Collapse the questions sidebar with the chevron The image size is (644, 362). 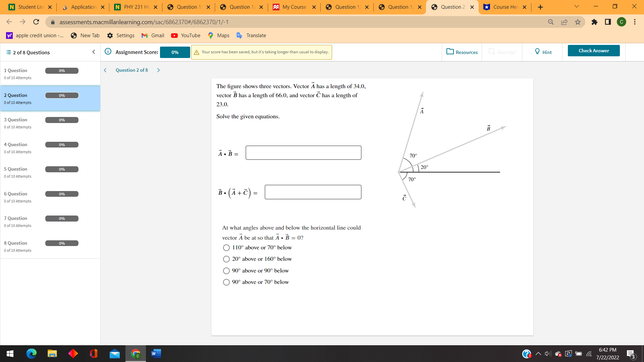94,52
